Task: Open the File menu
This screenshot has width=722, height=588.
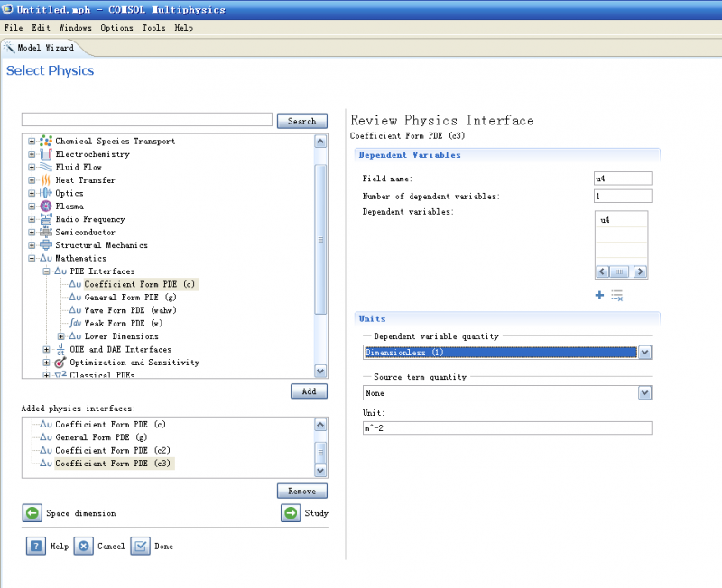Action: point(14,28)
